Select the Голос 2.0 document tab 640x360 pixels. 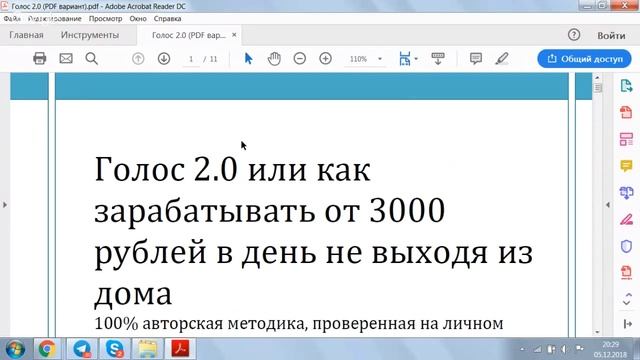(188, 36)
